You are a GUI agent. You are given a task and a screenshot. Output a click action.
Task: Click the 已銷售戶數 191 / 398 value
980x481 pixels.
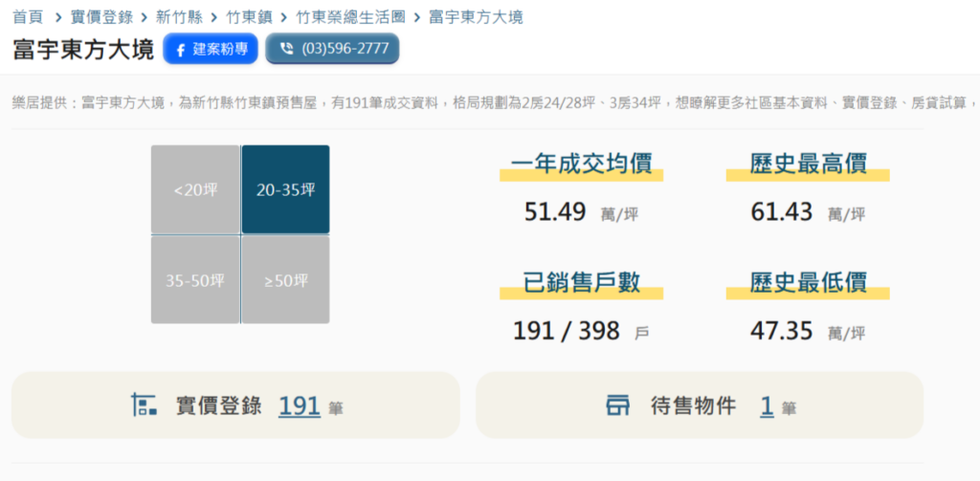tap(567, 331)
